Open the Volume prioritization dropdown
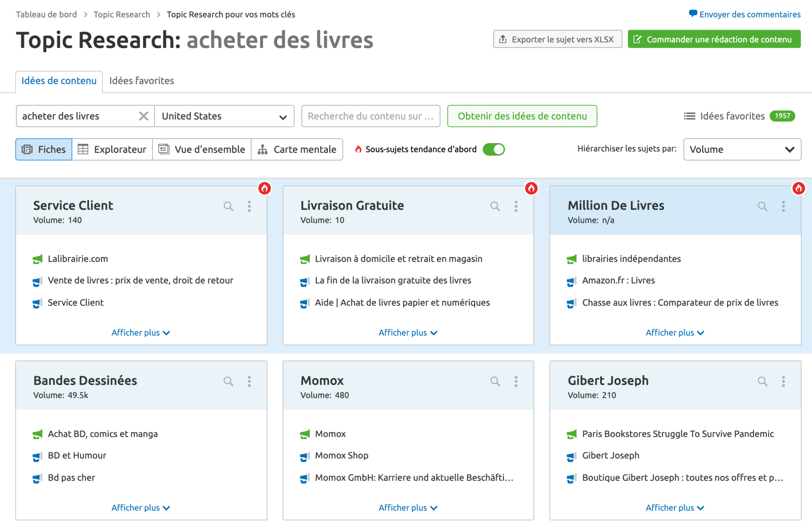Screen dimensions: 812x528 point(742,149)
